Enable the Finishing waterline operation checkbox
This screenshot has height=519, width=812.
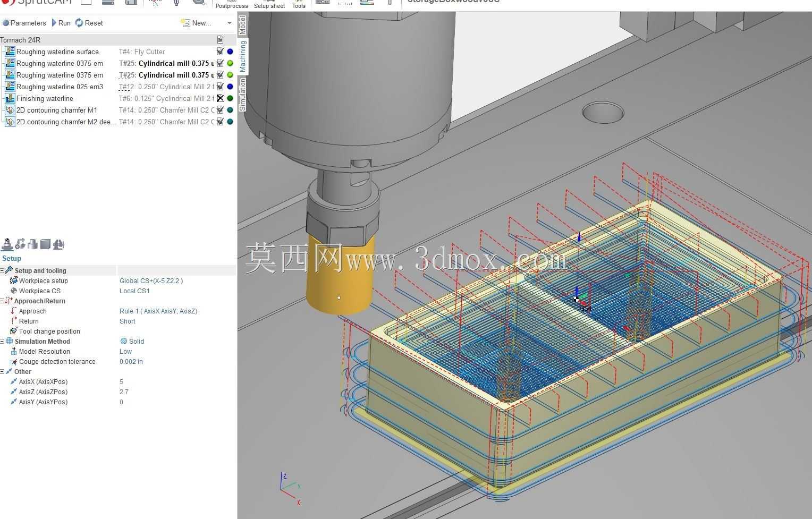pos(220,98)
